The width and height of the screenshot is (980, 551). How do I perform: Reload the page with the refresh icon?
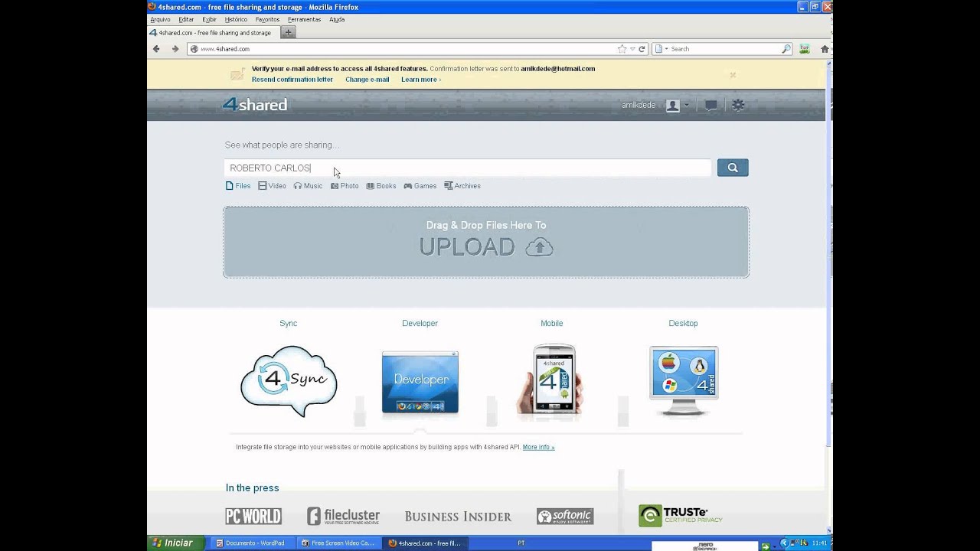[642, 48]
